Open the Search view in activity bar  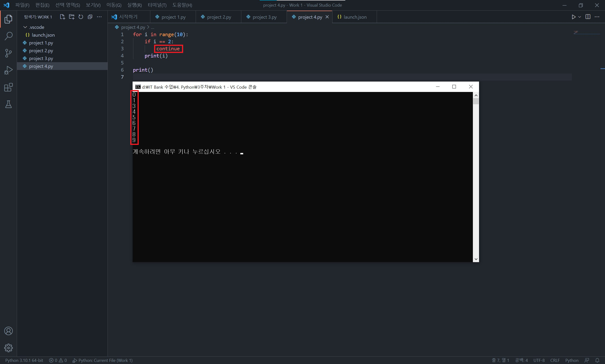pos(8,36)
